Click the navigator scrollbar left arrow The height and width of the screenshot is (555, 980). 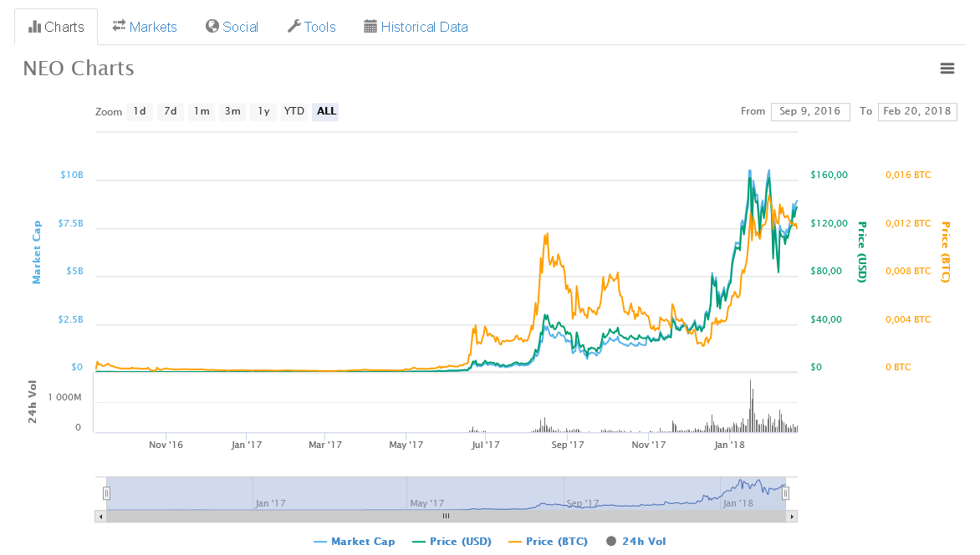click(x=100, y=517)
